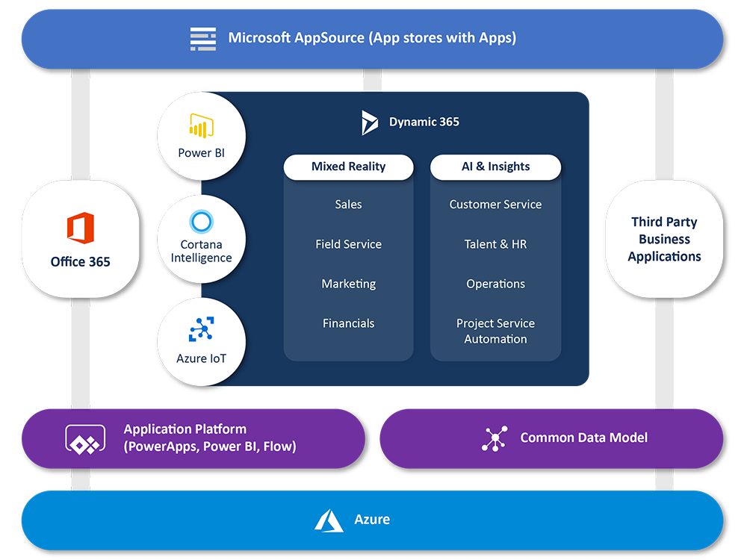Select the AI & Insights header tab

click(x=495, y=167)
